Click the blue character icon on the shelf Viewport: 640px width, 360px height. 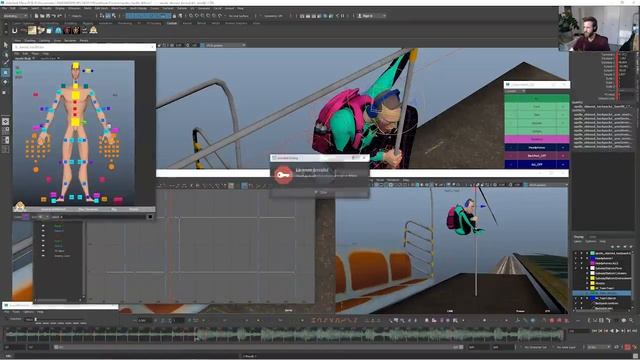[58, 30]
